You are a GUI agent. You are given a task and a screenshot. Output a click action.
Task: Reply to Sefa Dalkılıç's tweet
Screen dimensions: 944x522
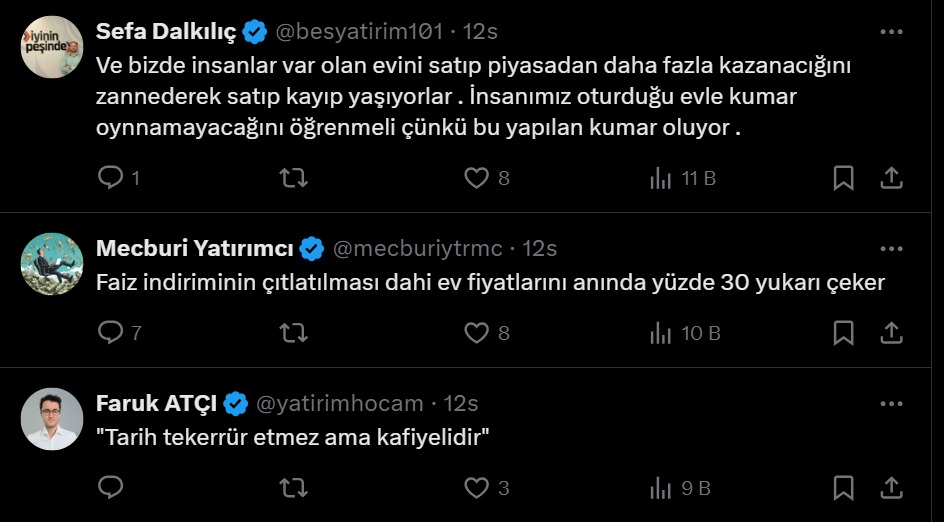click(x=110, y=178)
